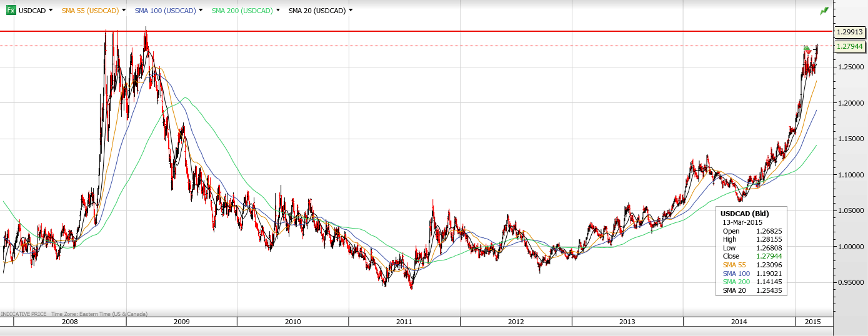
Task: Select the 2015 segment on time axis
Action: pos(813,322)
